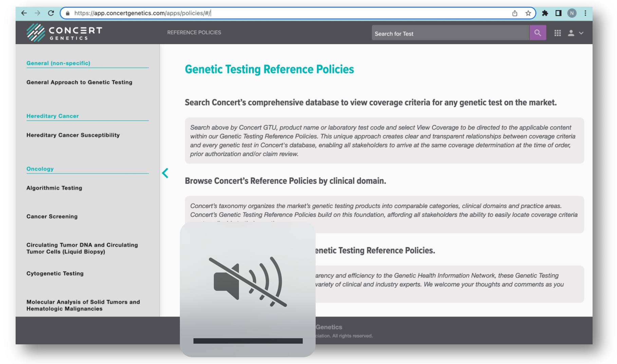
Task: Expand the user account dropdown chevron
Action: 581,33
